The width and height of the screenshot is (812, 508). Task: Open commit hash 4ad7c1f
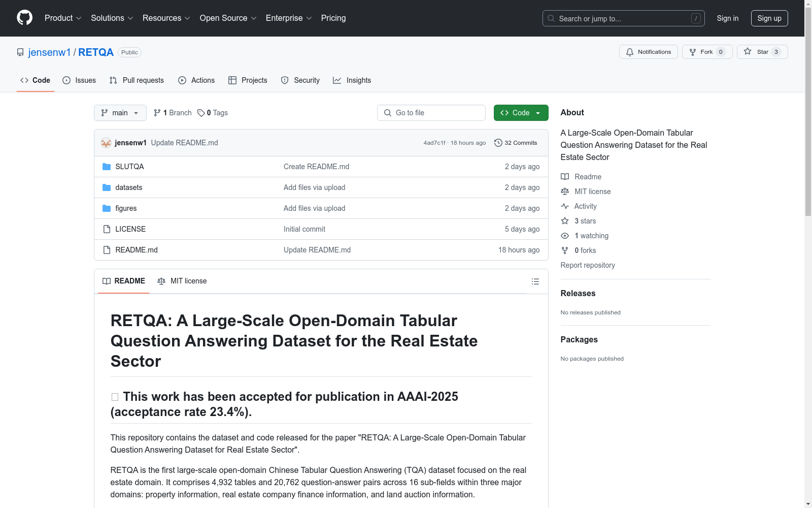click(434, 143)
